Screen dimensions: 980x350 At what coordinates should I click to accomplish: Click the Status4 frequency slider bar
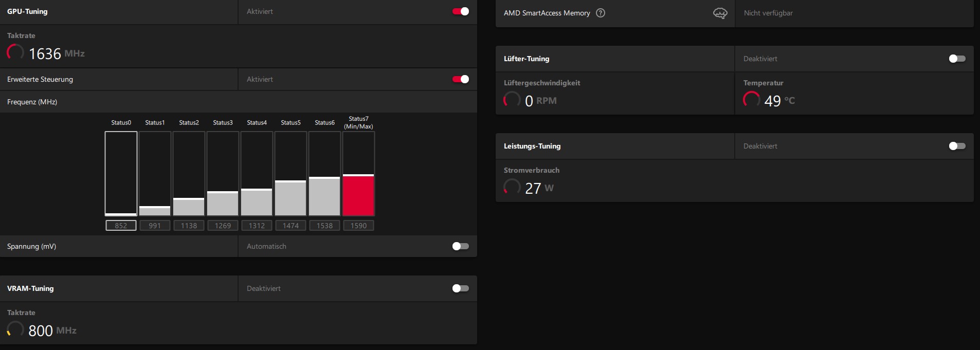pyautogui.click(x=257, y=174)
